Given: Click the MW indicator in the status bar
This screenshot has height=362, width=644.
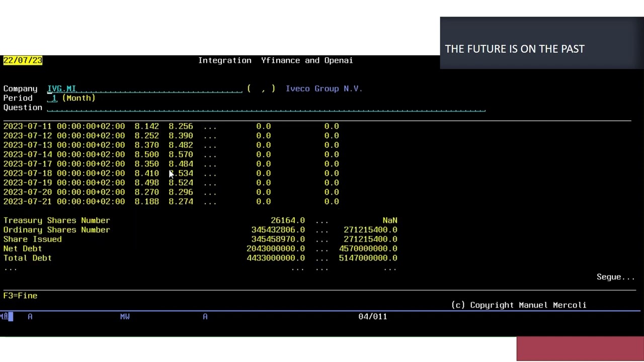Looking at the screenshot, I should [125, 316].
